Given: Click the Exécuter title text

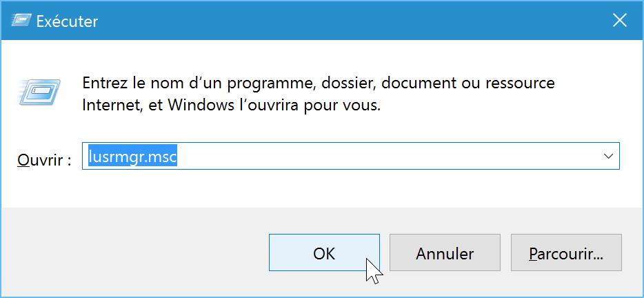Looking at the screenshot, I should 68,21.
